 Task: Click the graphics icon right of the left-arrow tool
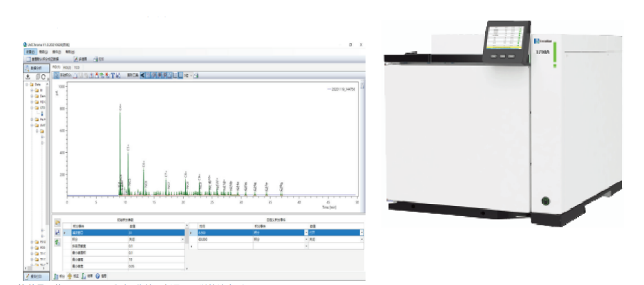click(x=148, y=75)
